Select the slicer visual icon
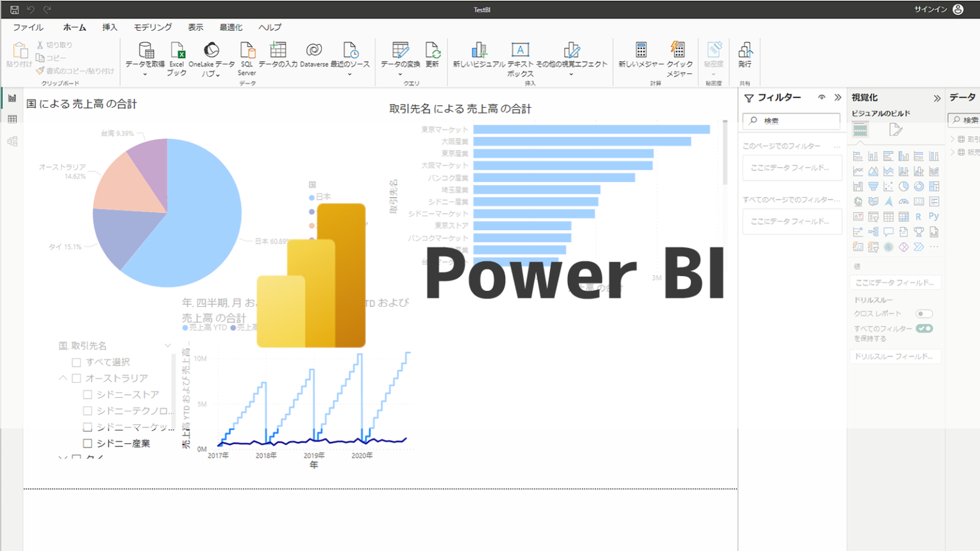The height and width of the screenshot is (551, 980). pyautogui.click(x=873, y=217)
